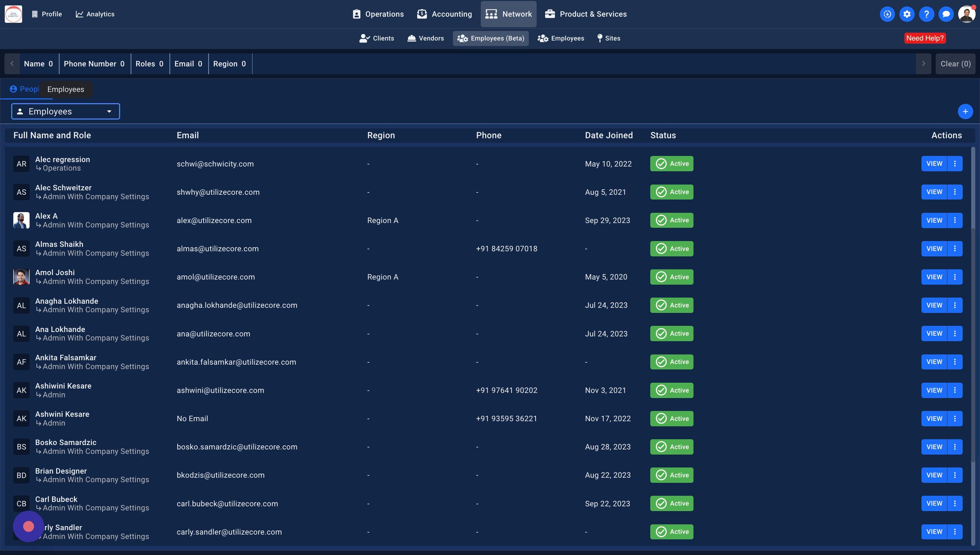The width and height of the screenshot is (980, 555).
Task: Go to the Sites tab
Action: (x=609, y=38)
